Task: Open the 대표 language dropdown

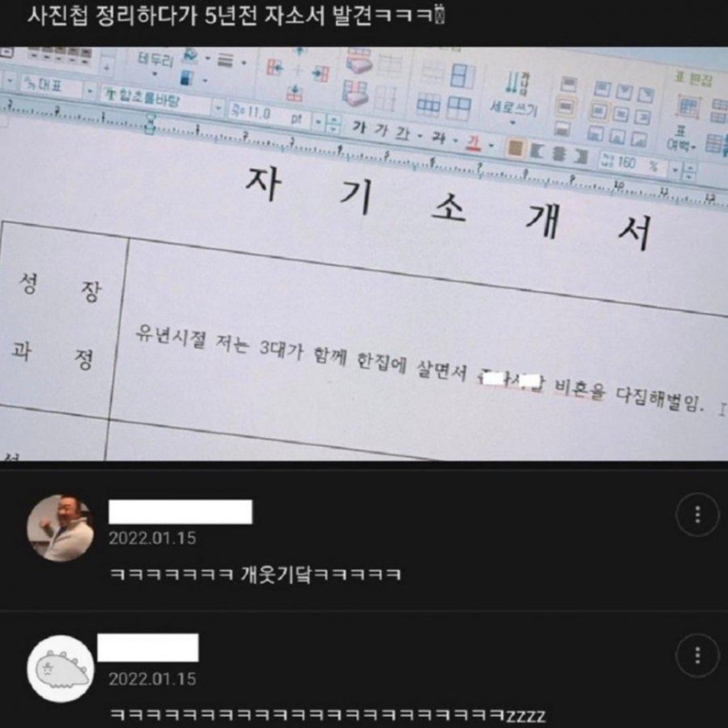Action: tap(91, 90)
